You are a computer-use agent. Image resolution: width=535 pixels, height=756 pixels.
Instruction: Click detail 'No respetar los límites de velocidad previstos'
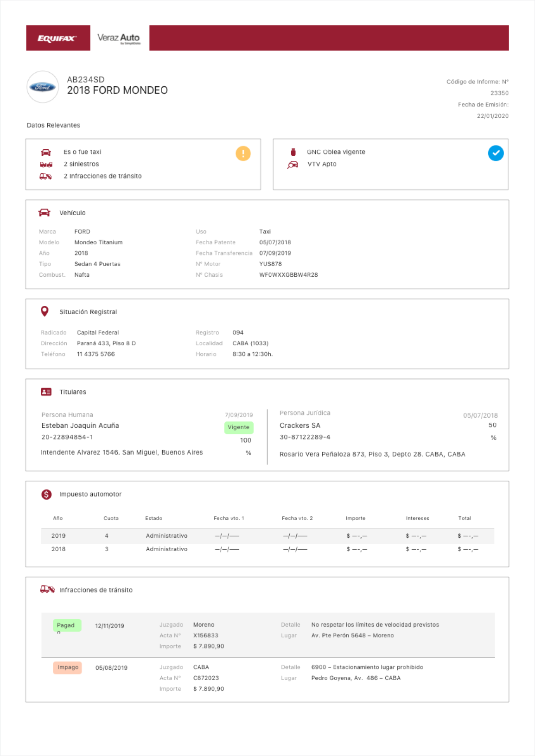tap(375, 625)
